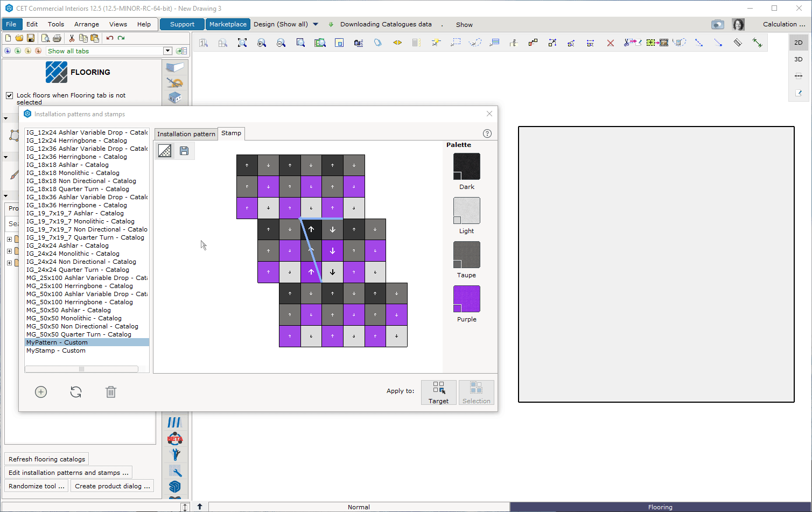Click Edit installation patterns and stamps
Image resolution: width=812 pixels, height=512 pixels.
coord(68,473)
